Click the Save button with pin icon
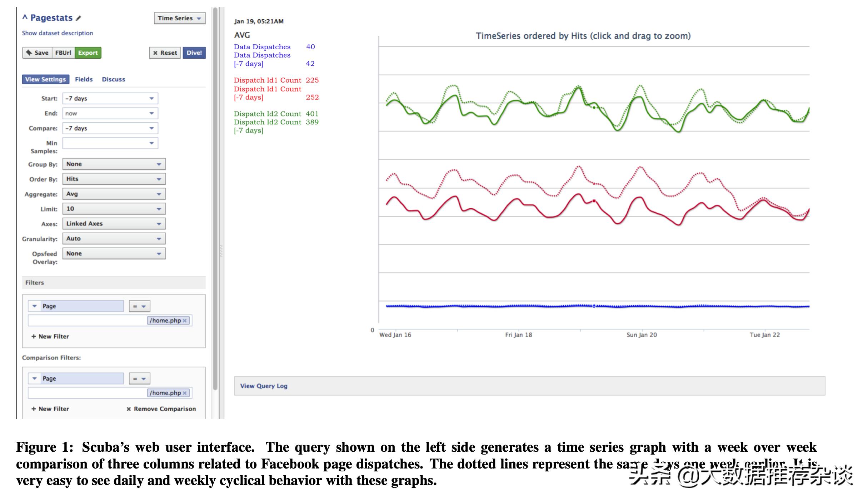Viewport: 868px width, 501px height. pyautogui.click(x=37, y=53)
